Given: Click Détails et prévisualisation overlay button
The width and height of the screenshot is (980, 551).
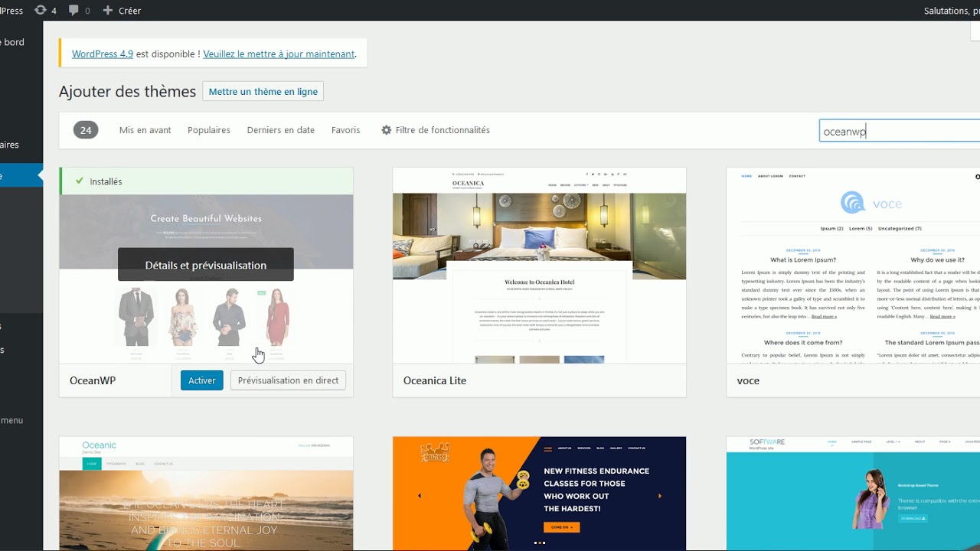Looking at the screenshot, I should coord(206,265).
